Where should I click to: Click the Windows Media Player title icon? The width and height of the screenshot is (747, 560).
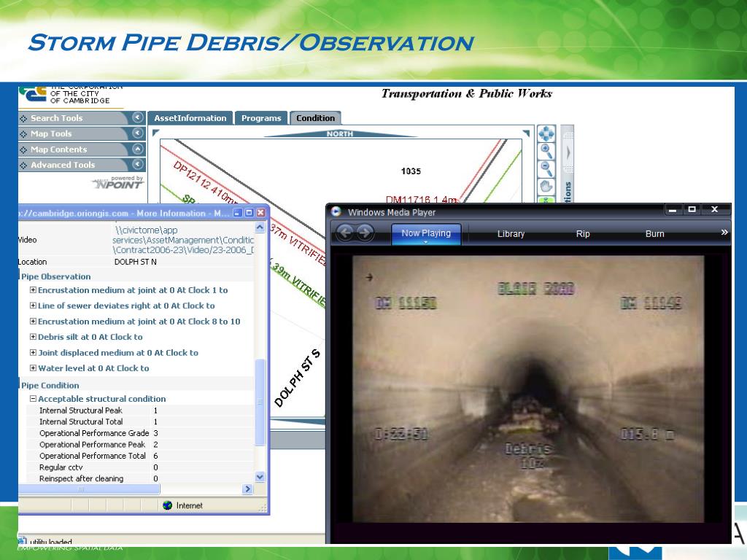point(336,212)
